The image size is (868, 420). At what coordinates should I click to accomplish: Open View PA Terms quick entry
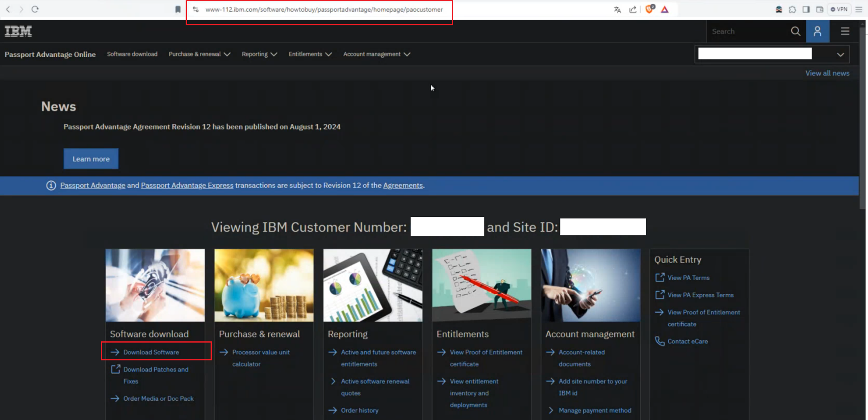pyautogui.click(x=689, y=278)
